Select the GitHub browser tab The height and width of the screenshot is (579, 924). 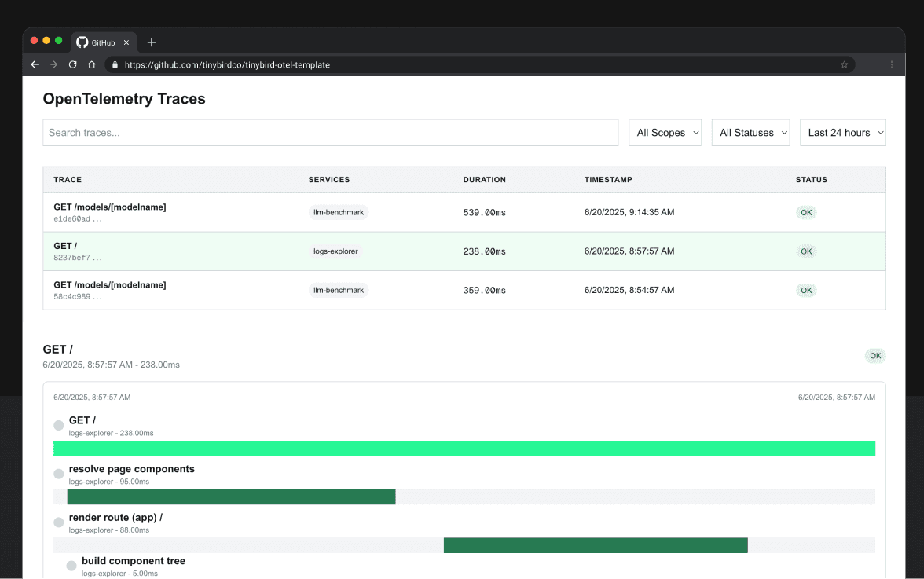[x=104, y=42]
